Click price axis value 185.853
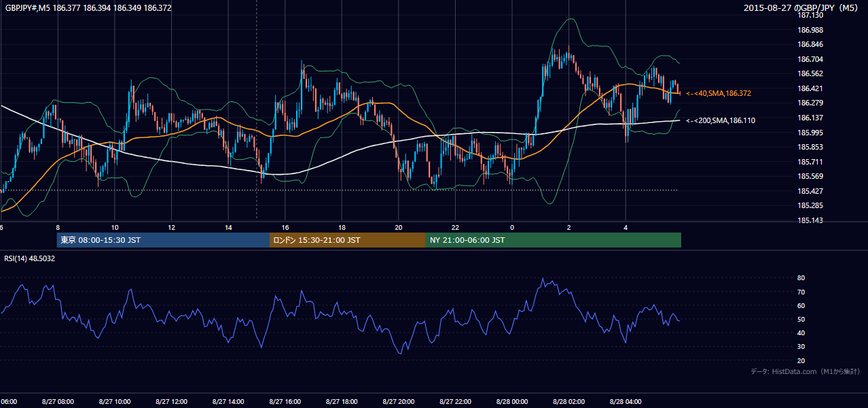Image resolution: width=868 pixels, height=408 pixels. click(x=811, y=147)
